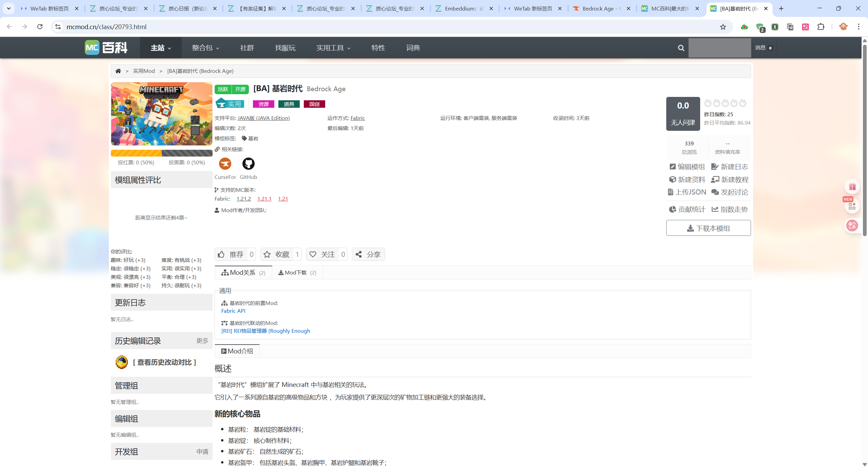The image size is (868, 472).
Task: Click 申请 next to 开发组
Action: (202, 452)
